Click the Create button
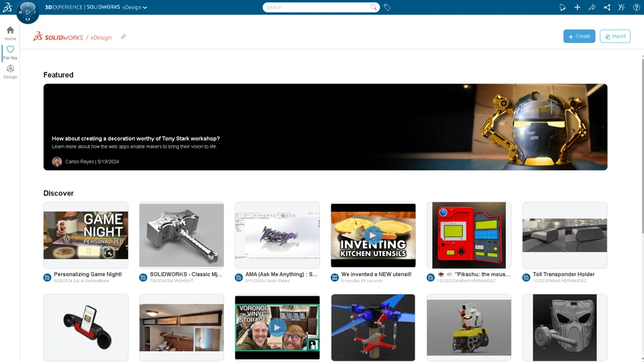The width and height of the screenshot is (644, 362). click(579, 36)
